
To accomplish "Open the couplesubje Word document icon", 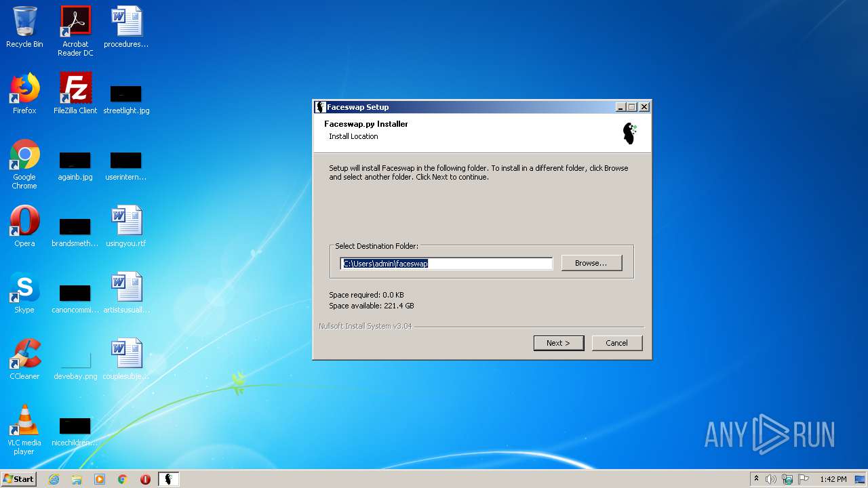I will (x=126, y=359).
